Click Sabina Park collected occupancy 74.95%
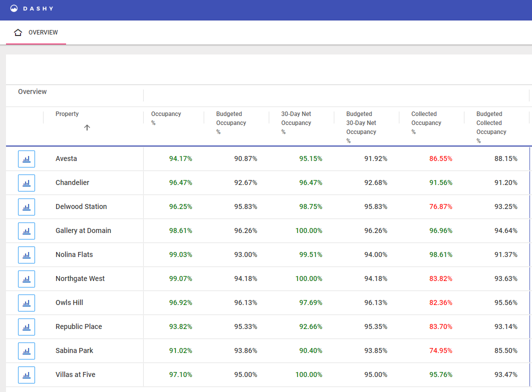Screen dimensions: 532x392 tap(441, 350)
